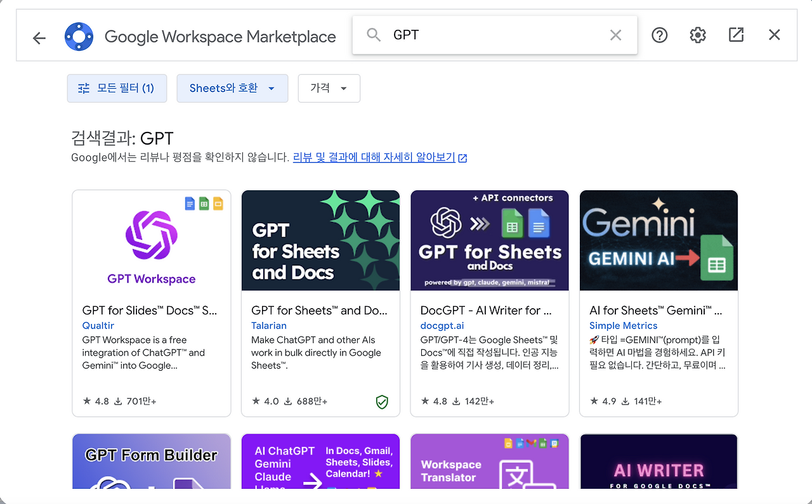
Task: Select the AI for Sheets Gemini title
Action: [x=656, y=311]
